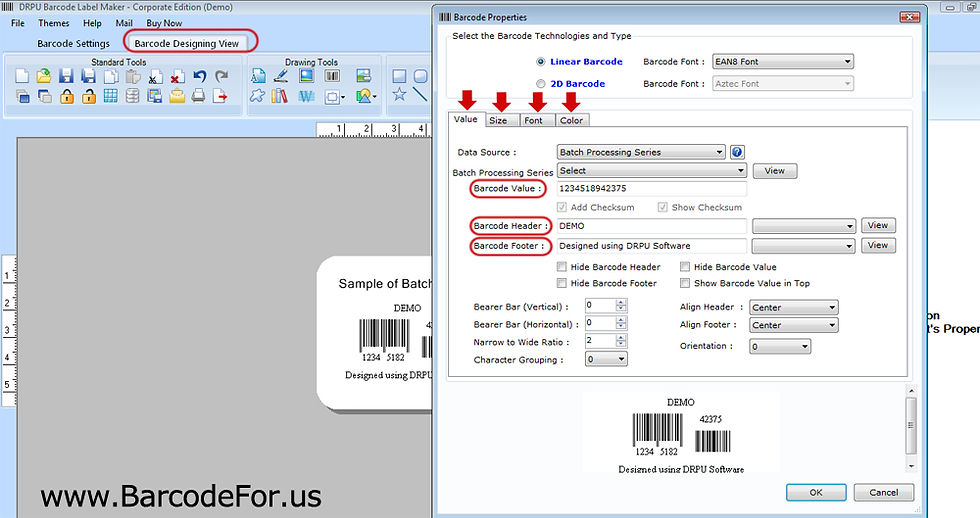Click the Paste icon in Standard Tools
Image resolution: width=980 pixels, height=518 pixels.
point(133,76)
